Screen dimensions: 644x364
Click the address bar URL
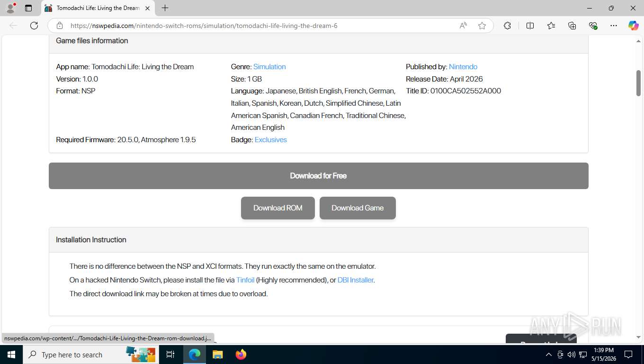(204, 26)
